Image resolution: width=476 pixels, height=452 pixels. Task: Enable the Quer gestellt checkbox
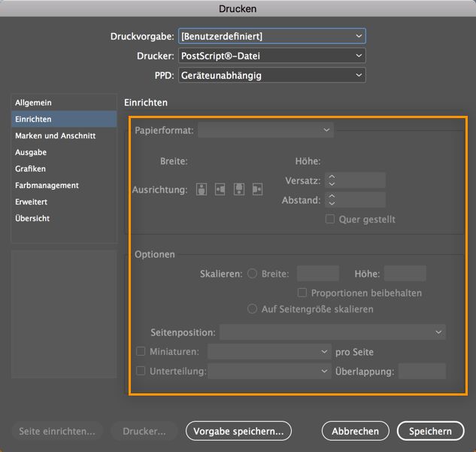(329, 220)
